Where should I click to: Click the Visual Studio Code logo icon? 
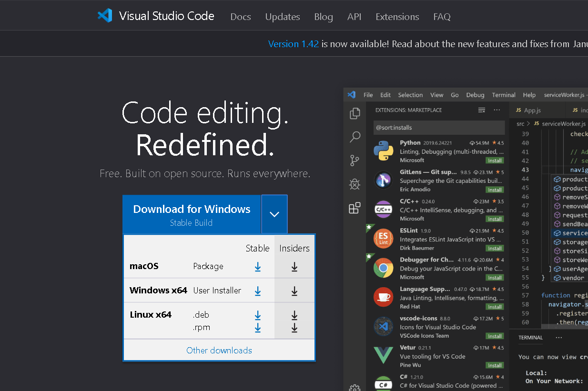pos(105,16)
